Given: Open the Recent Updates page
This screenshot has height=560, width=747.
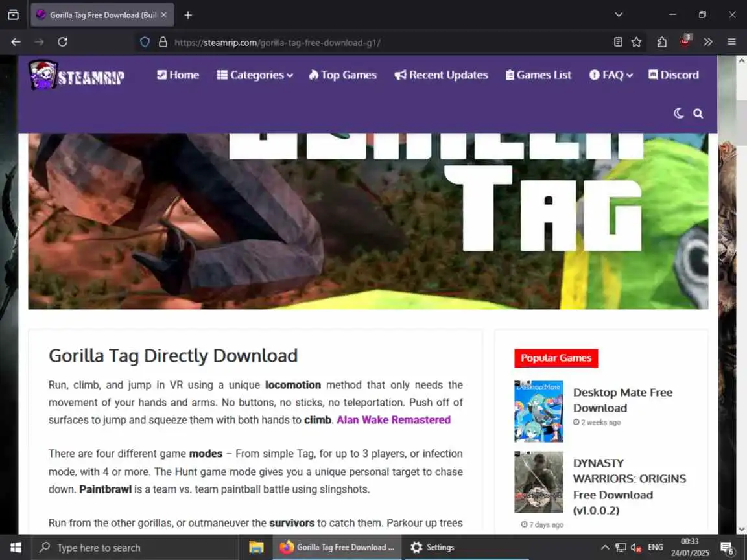Looking at the screenshot, I should [x=441, y=75].
